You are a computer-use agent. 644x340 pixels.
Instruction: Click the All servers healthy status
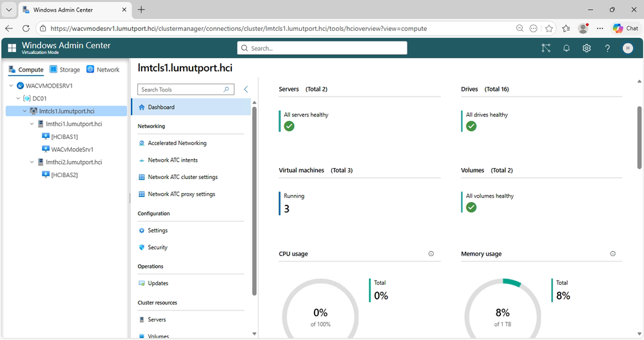point(306,122)
